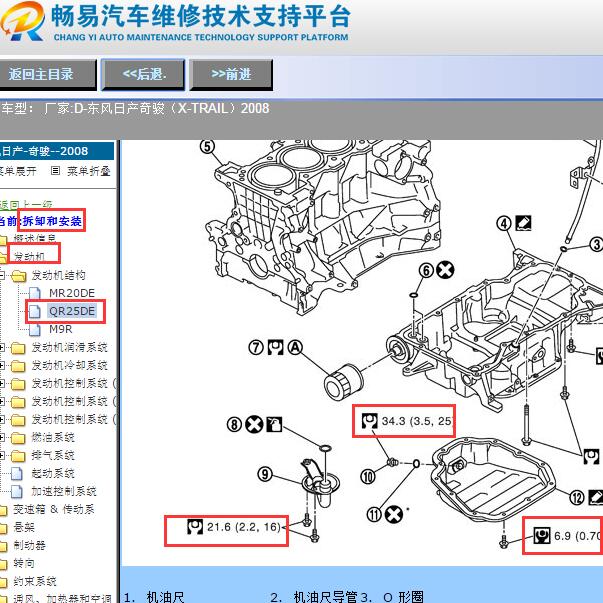603x603 pixels.
Task: Click the X replace symbol next to ⑪
Action: click(394, 515)
